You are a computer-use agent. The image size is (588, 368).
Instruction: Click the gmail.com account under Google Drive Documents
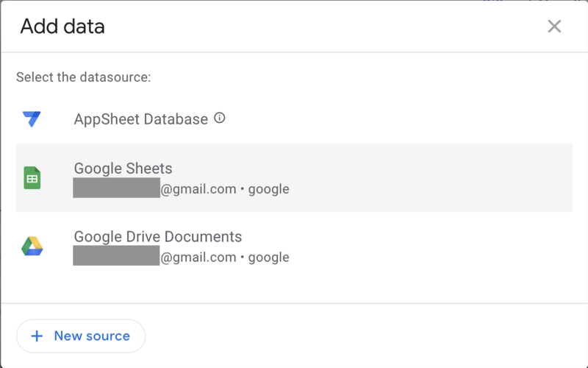pos(198,257)
